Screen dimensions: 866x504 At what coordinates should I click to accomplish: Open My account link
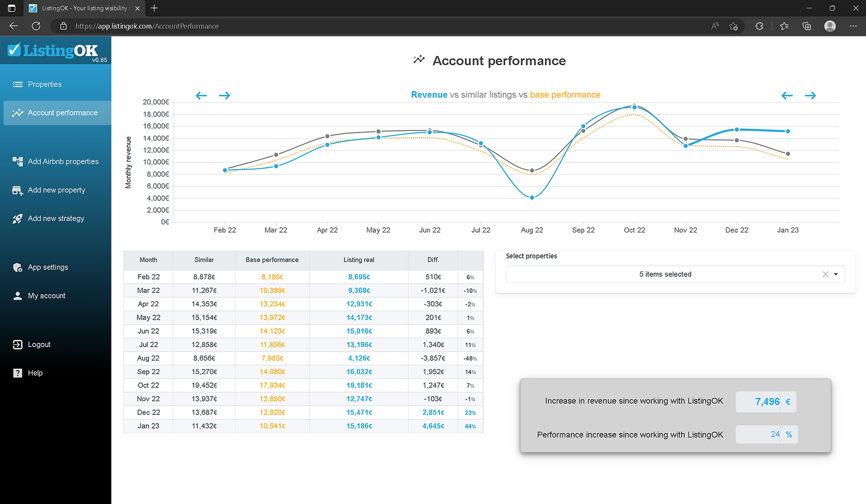click(46, 296)
